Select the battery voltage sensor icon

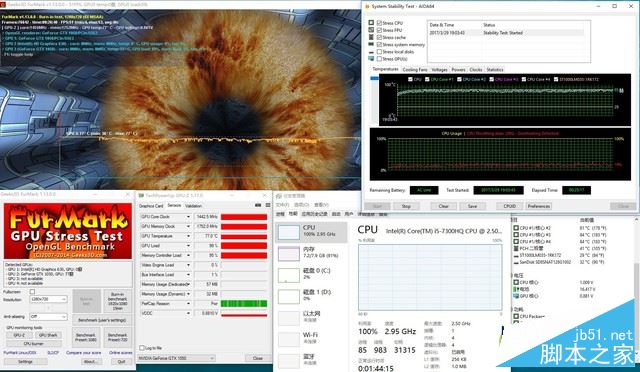tap(516, 289)
